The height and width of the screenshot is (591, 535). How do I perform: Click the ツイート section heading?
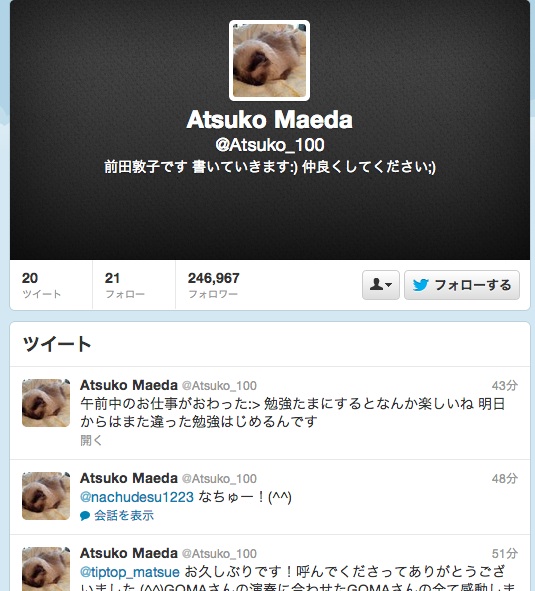(x=57, y=344)
